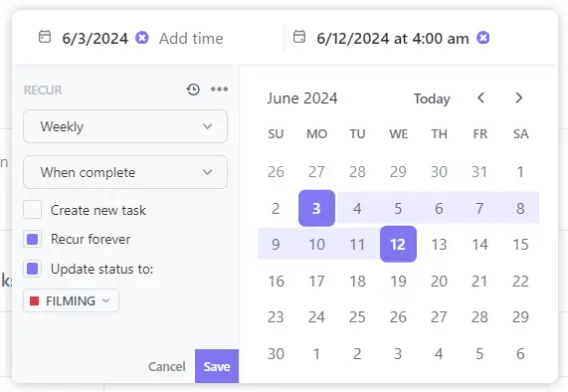Open the three-dot recur options menu
568x392 pixels.
tap(219, 90)
